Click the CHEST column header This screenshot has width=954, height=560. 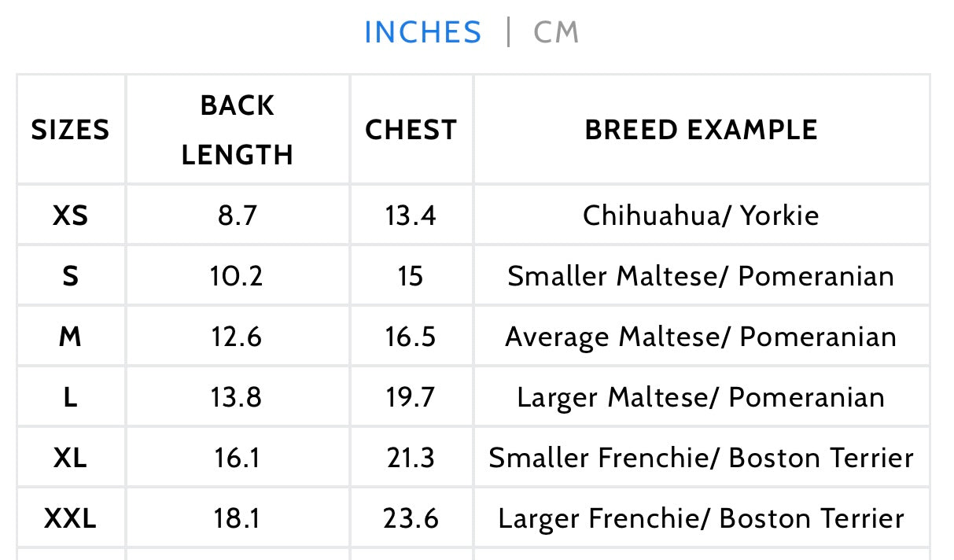coord(411,130)
